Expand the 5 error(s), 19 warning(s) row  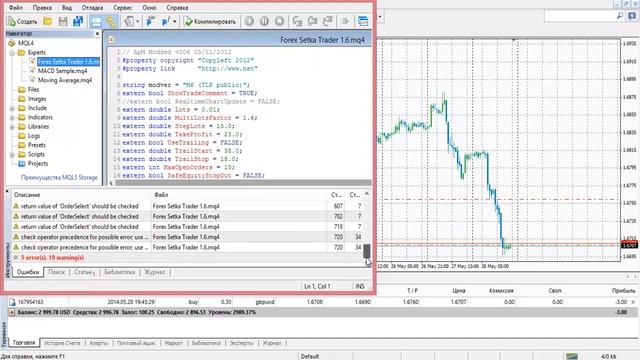(x=16, y=258)
